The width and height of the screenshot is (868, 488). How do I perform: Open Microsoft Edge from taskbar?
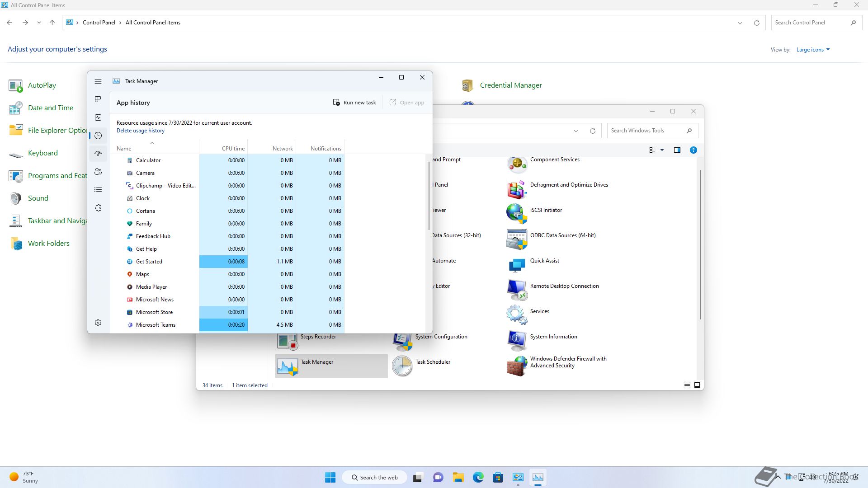pos(478,477)
